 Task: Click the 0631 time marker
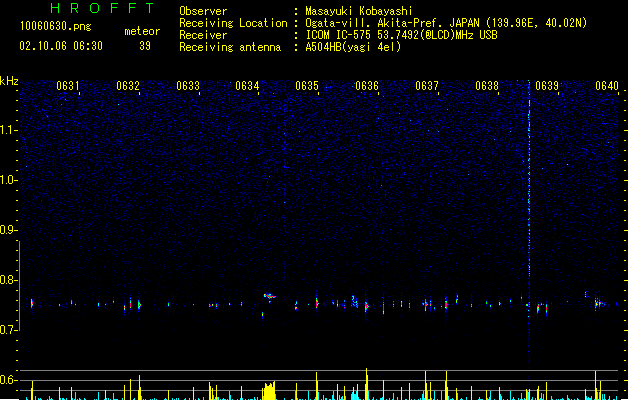(x=67, y=86)
